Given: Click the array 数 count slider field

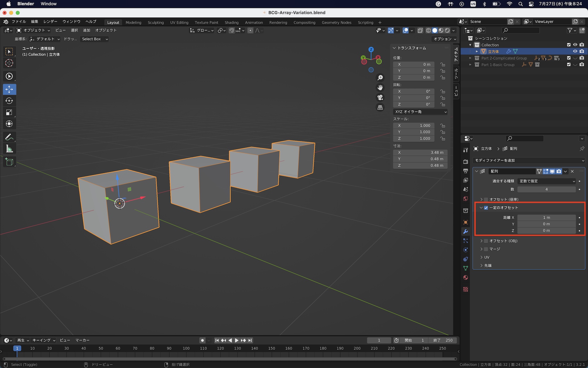Looking at the screenshot, I should [x=546, y=189].
